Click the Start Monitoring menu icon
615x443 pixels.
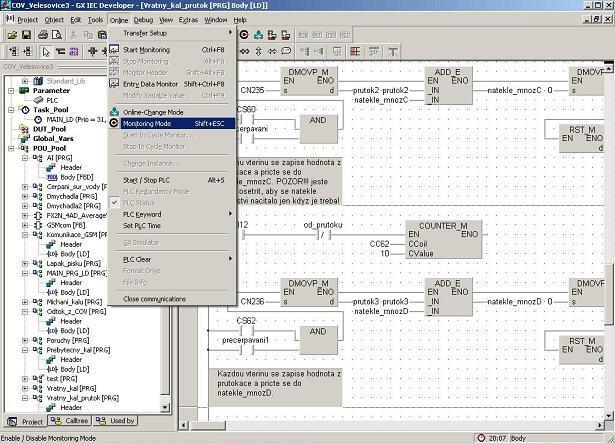click(x=114, y=49)
